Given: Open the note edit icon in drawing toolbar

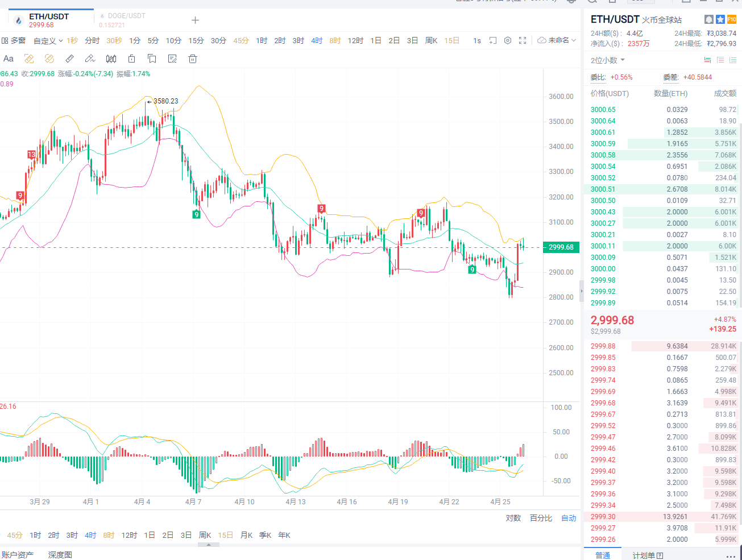Looking at the screenshot, I should pyautogui.click(x=172, y=59).
